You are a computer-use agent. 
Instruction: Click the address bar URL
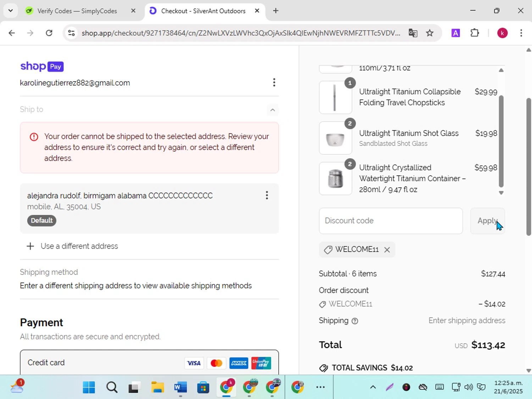pyautogui.click(x=241, y=33)
